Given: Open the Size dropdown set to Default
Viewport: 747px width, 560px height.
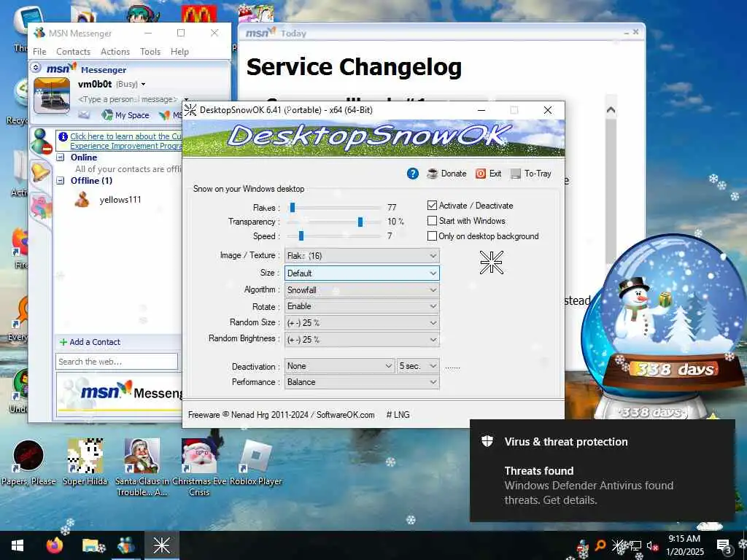Looking at the screenshot, I should tap(362, 273).
